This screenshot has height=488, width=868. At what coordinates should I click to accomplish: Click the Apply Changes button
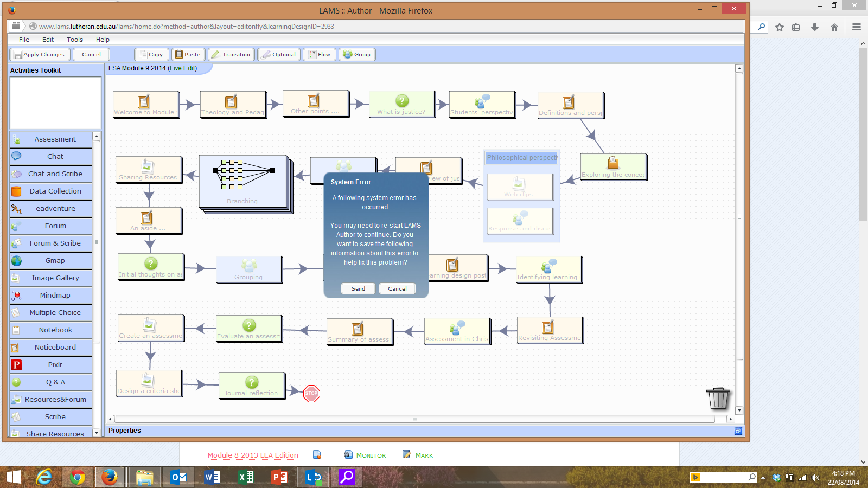[39, 54]
